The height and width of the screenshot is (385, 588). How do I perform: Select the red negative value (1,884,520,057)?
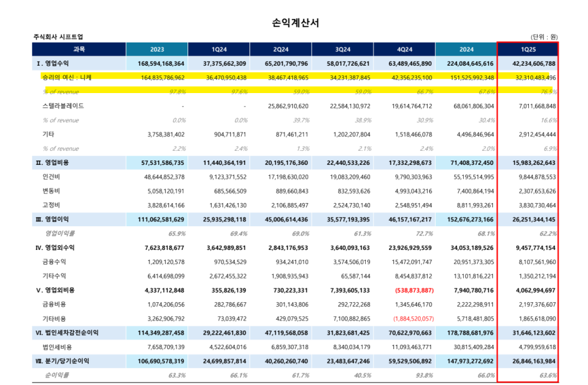pyautogui.click(x=413, y=319)
